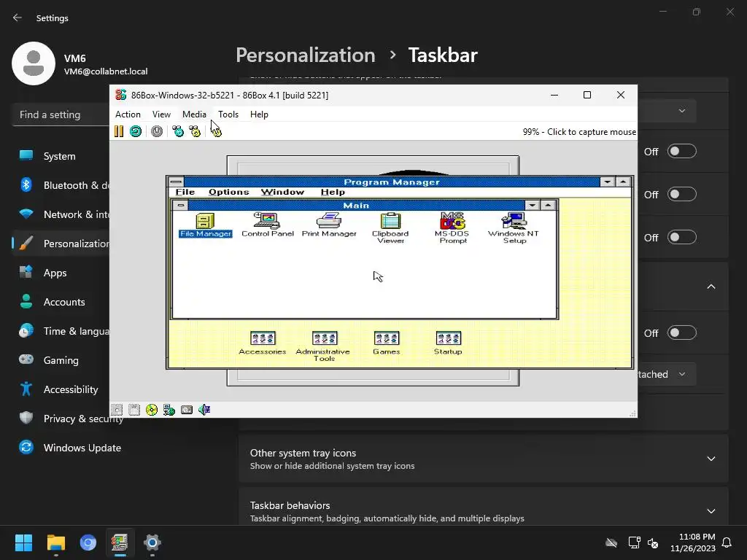The width and height of the screenshot is (747, 560).
Task: Click the hard disk status icon
Action: [187, 410]
